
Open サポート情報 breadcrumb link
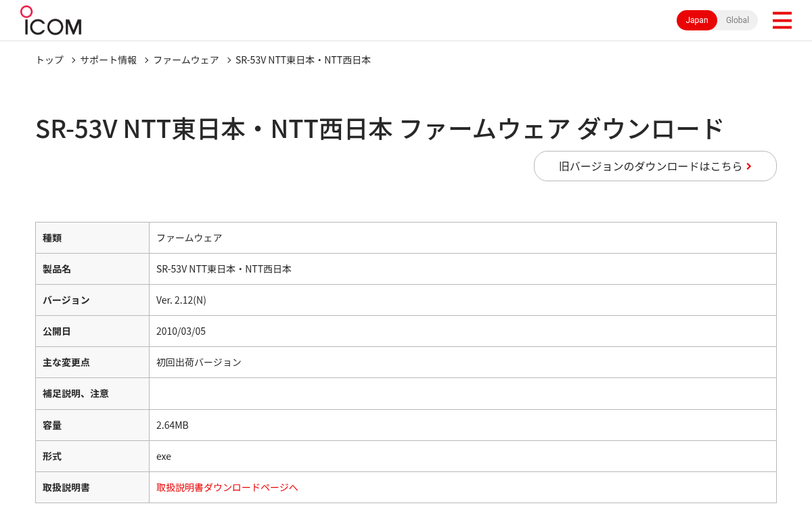108,60
